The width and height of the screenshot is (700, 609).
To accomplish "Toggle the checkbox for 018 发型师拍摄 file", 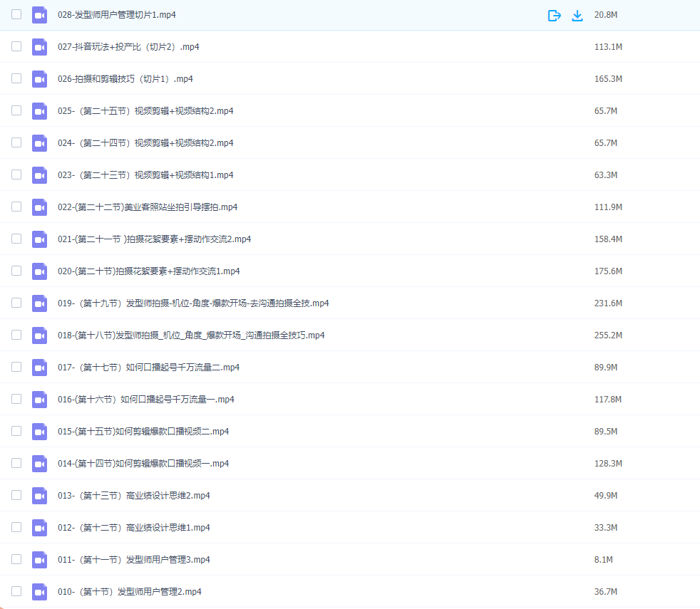I will [16, 335].
